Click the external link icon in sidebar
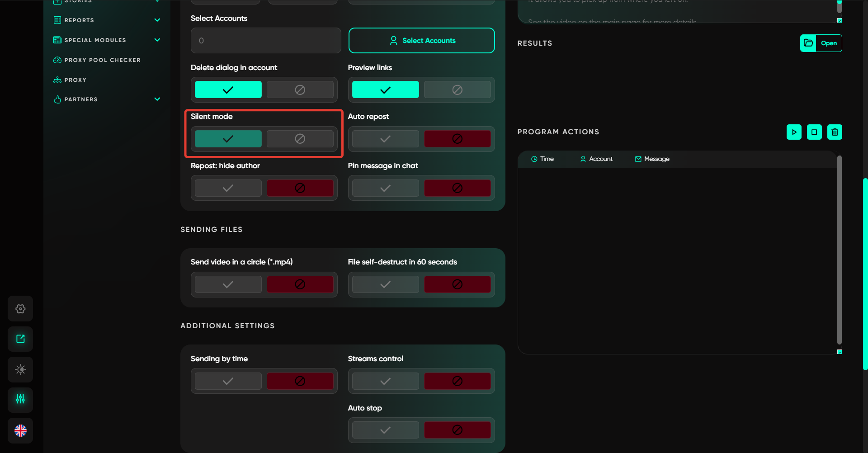The image size is (868, 453). click(20, 339)
